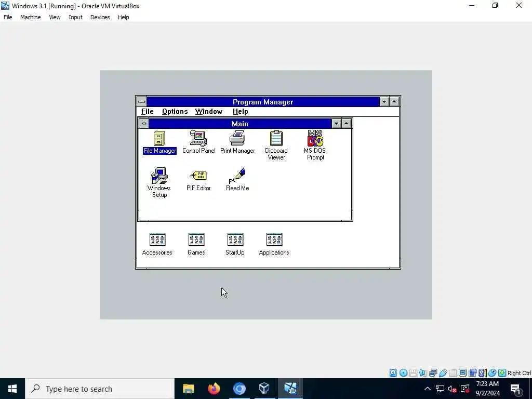Select the Applications program group icon
This screenshot has width=532, height=399.
coord(274,244)
